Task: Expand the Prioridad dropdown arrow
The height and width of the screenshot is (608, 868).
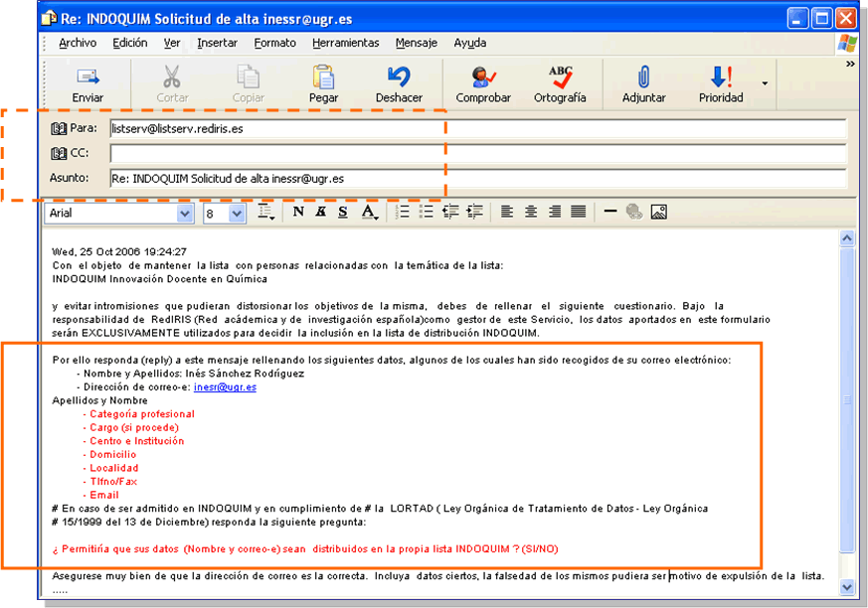Action: point(765,83)
